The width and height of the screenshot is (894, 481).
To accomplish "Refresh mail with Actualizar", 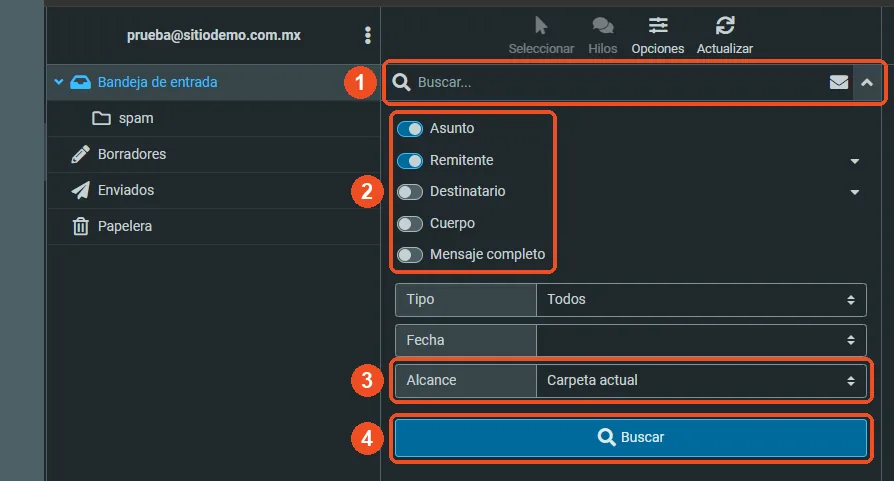I will pyautogui.click(x=725, y=35).
